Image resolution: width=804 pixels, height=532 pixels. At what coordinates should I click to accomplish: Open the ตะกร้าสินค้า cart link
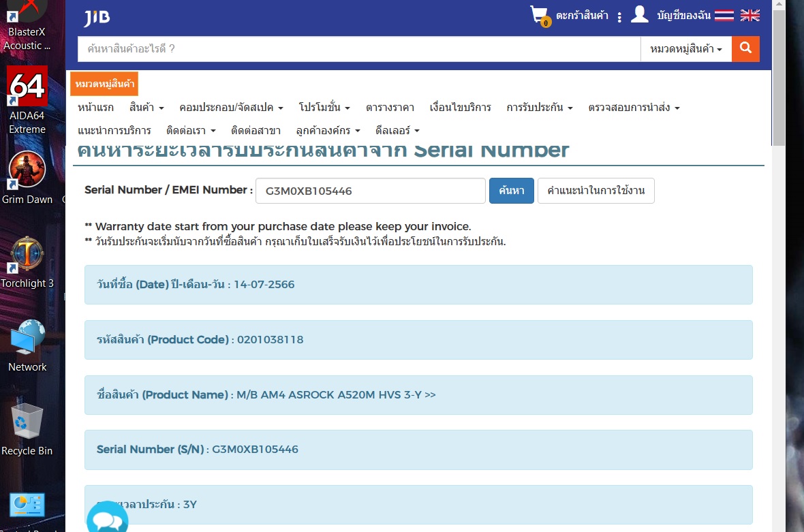click(x=582, y=16)
